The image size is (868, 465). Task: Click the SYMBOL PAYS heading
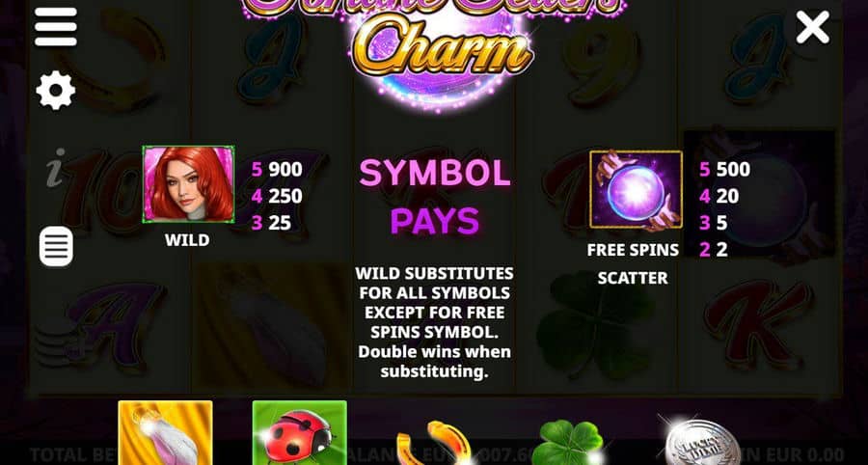435,197
